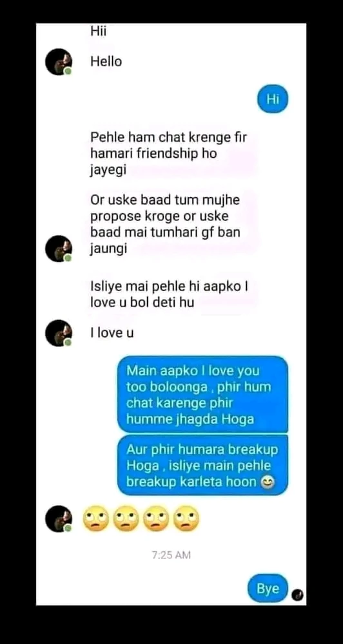Tap the 'Hii' message at top
The image size is (343, 644).
(98, 31)
